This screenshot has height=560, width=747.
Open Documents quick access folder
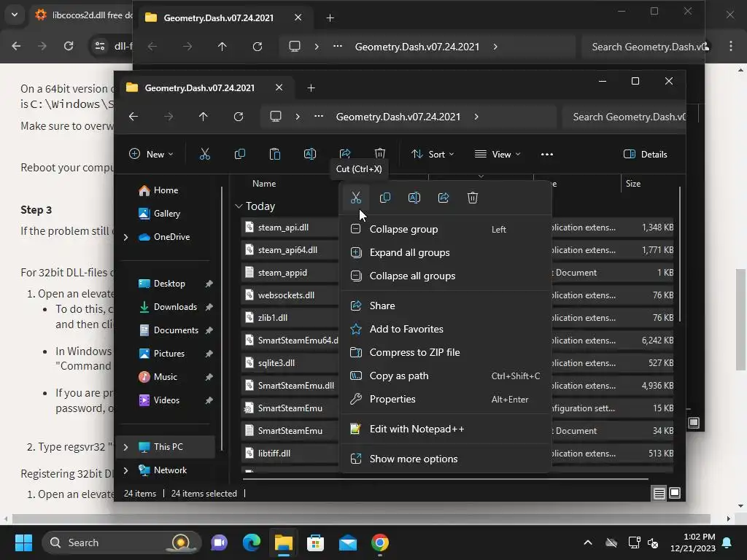177,330
